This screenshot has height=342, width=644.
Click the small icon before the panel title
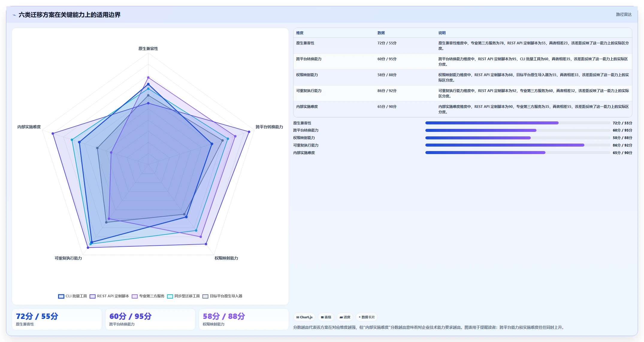point(14,15)
